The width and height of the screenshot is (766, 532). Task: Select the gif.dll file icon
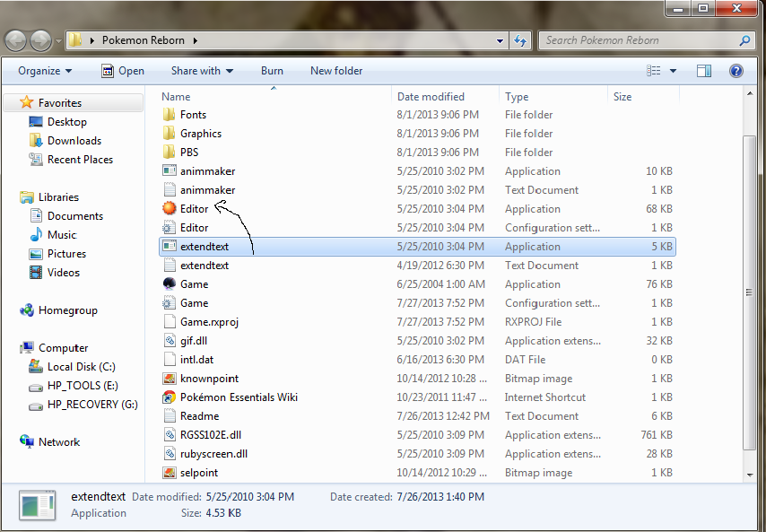click(x=170, y=341)
